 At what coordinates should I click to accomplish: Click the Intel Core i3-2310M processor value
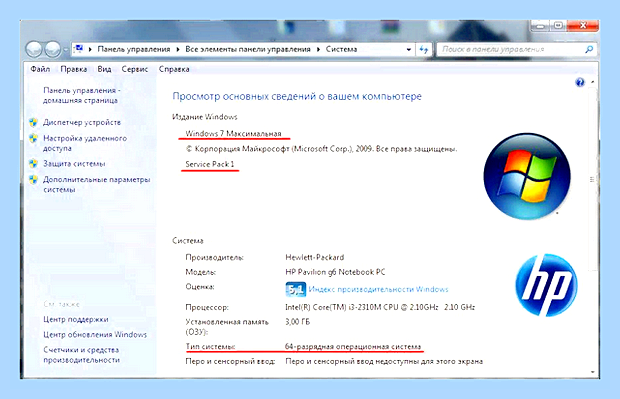pyautogui.click(x=380, y=307)
